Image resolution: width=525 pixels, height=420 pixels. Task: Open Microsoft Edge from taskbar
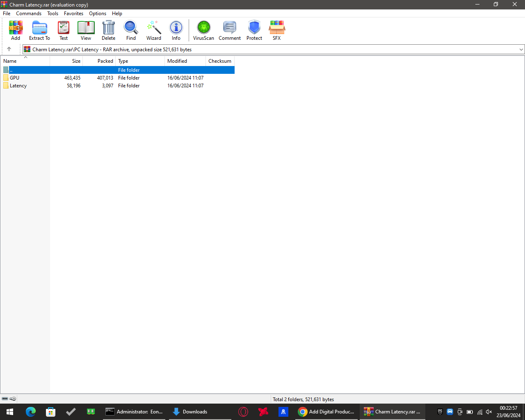(31, 411)
